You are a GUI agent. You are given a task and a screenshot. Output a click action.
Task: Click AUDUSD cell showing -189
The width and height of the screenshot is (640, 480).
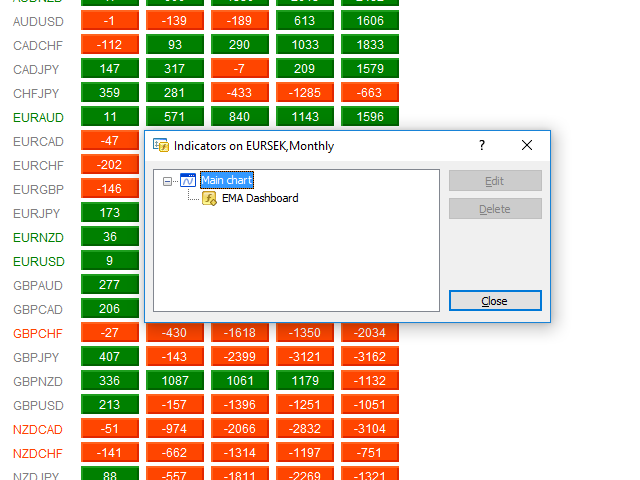pyautogui.click(x=240, y=21)
